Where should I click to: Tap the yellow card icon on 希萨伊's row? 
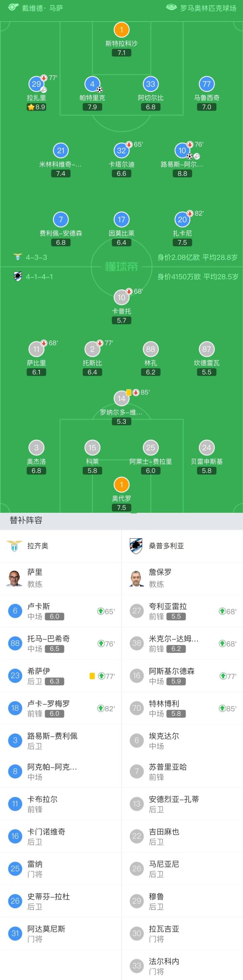[x=92, y=676]
